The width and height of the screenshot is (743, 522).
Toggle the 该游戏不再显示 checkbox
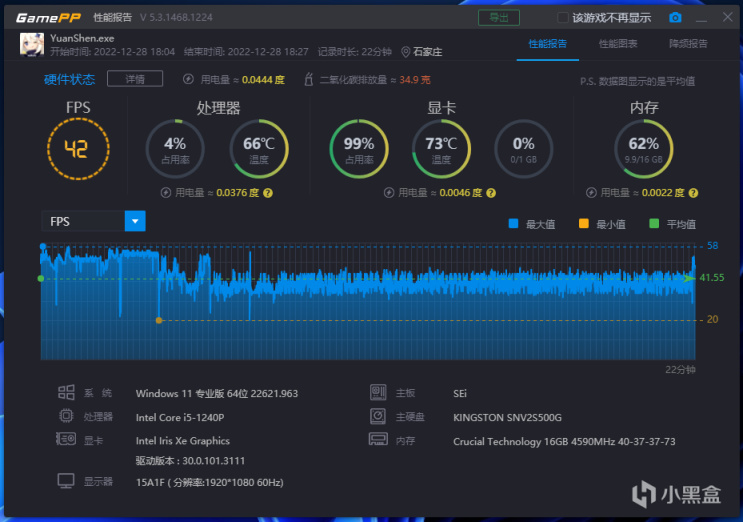(x=562, y=18)
